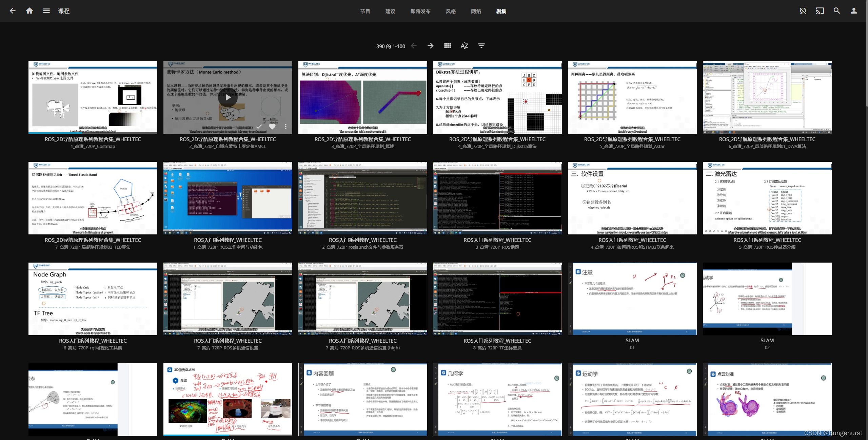Switch to the 节目 tab
This screenshot has width=868, height=440.
point(365,11)
